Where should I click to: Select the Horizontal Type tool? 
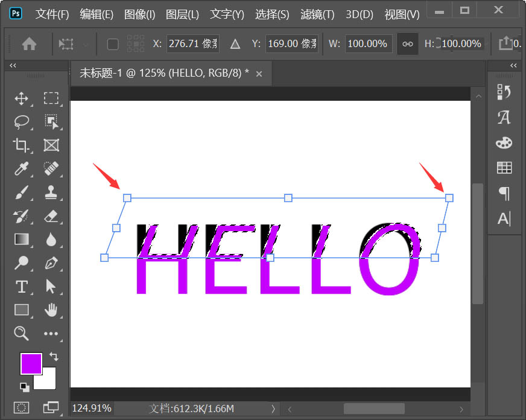pos(22,287)
